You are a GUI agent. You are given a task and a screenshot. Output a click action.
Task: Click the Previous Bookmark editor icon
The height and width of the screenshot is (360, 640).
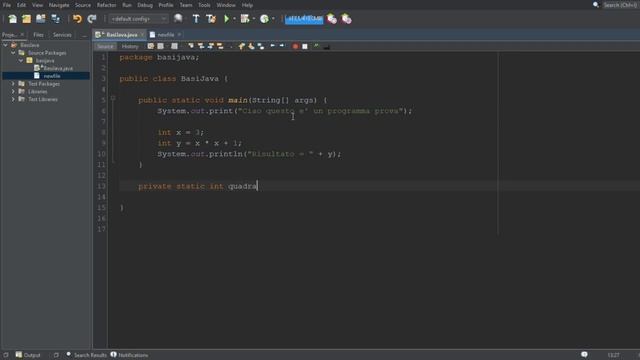point(241,46)
